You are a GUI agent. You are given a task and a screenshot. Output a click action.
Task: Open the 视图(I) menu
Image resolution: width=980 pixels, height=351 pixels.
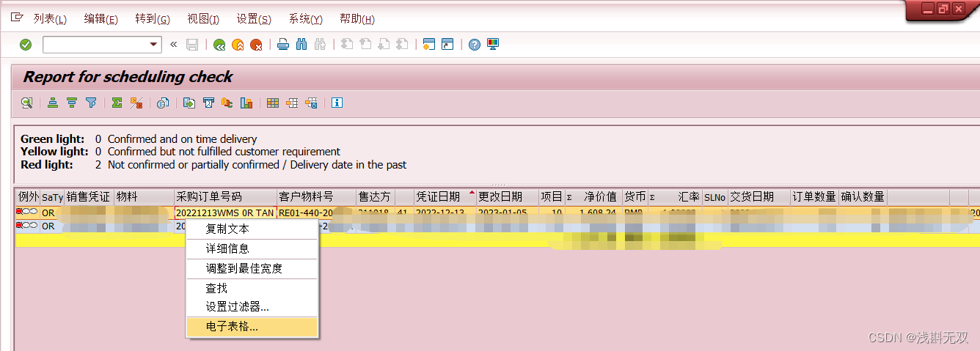point(203,19)
